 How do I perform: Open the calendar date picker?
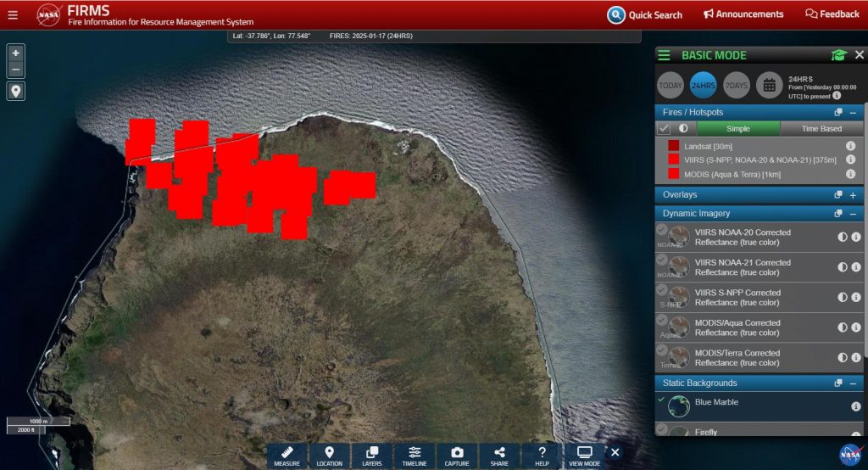click(769, 86)
